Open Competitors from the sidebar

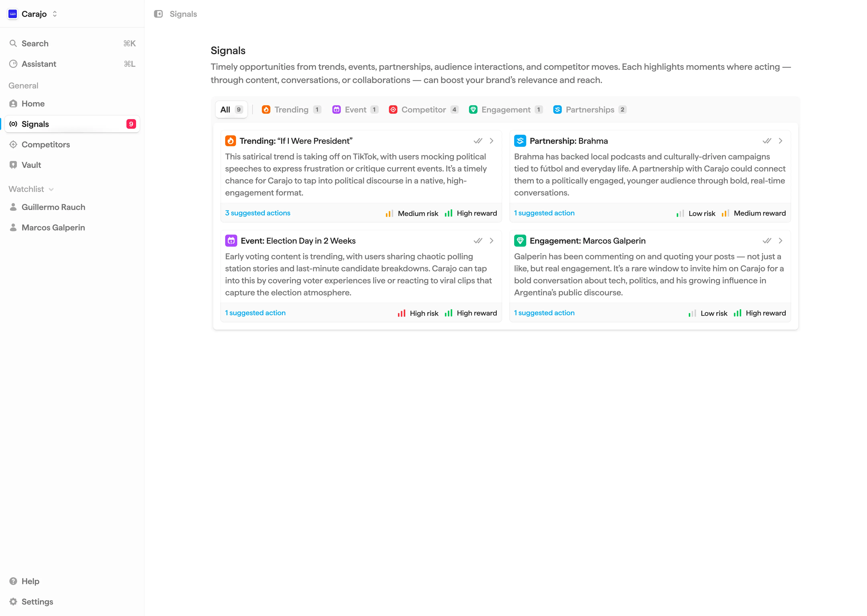pyautogui.click(x=46, y=145)
